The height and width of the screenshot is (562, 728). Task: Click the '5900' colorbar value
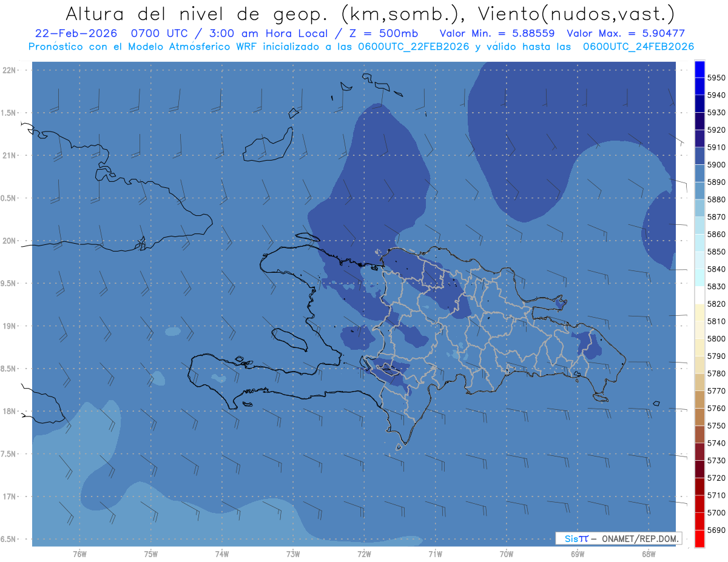(716, 165)
